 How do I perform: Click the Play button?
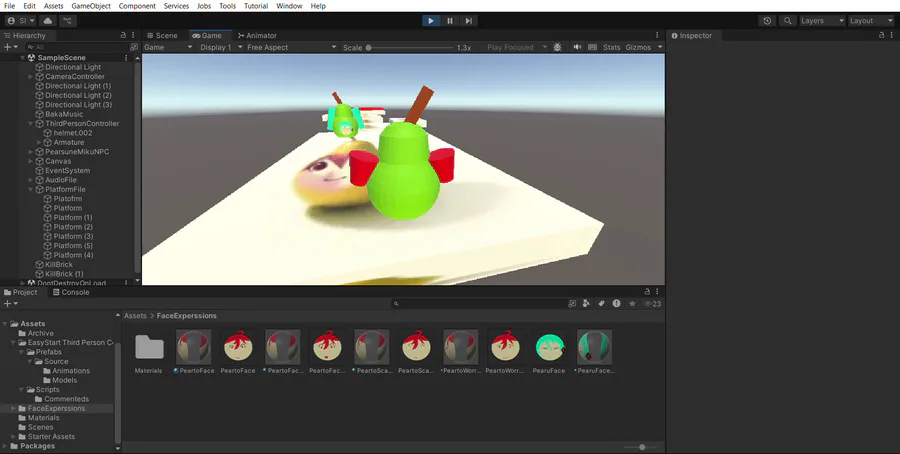tap(430, 21)
